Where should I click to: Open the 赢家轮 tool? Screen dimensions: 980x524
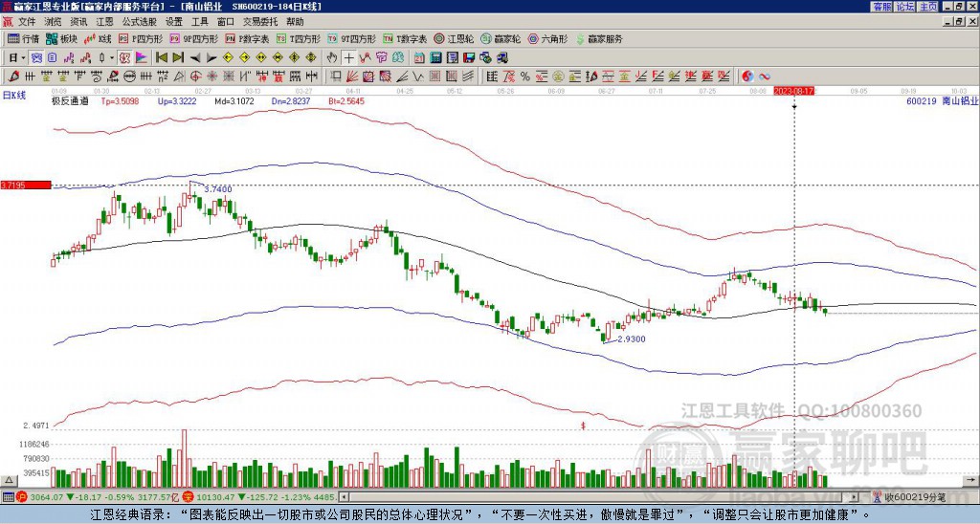point(501,39)
